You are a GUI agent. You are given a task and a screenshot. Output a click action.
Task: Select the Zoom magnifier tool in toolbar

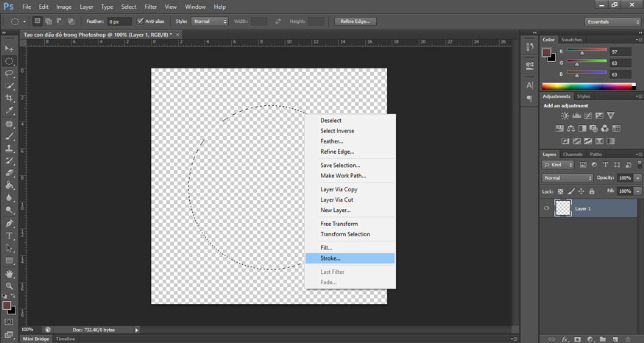click(9, 286)
